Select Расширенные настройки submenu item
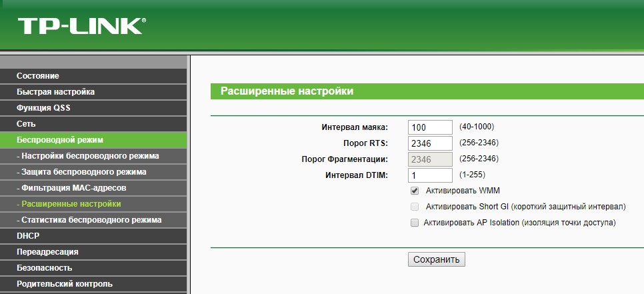644x294 pixels. (69, 204)
